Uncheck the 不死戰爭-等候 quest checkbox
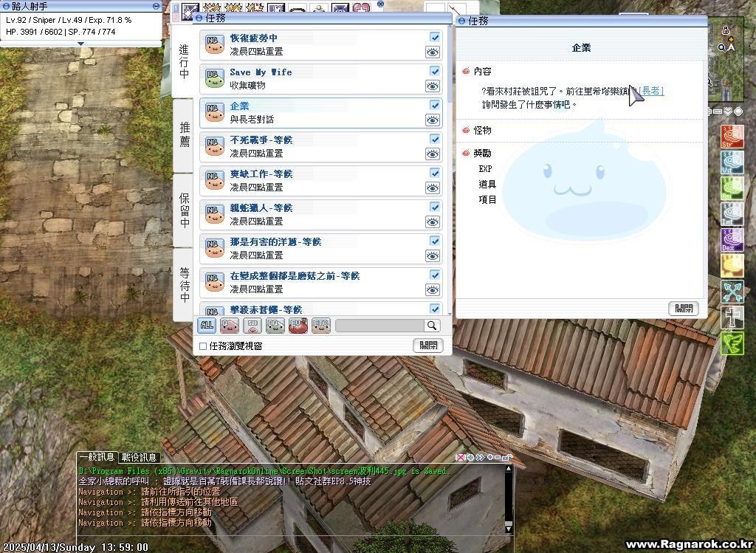The image size is (756, 553). click(435, 140)
